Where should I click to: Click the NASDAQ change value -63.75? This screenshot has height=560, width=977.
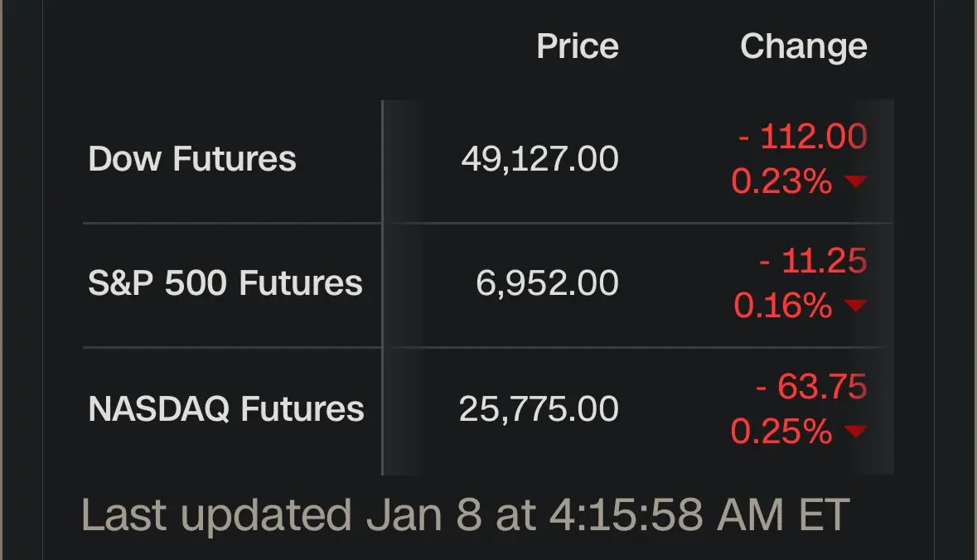click(x=811, y=386)
